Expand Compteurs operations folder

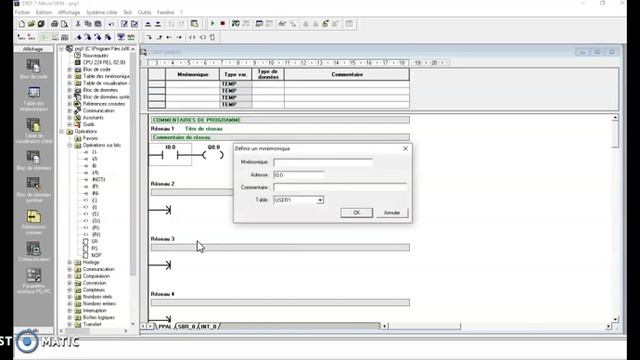70,290
